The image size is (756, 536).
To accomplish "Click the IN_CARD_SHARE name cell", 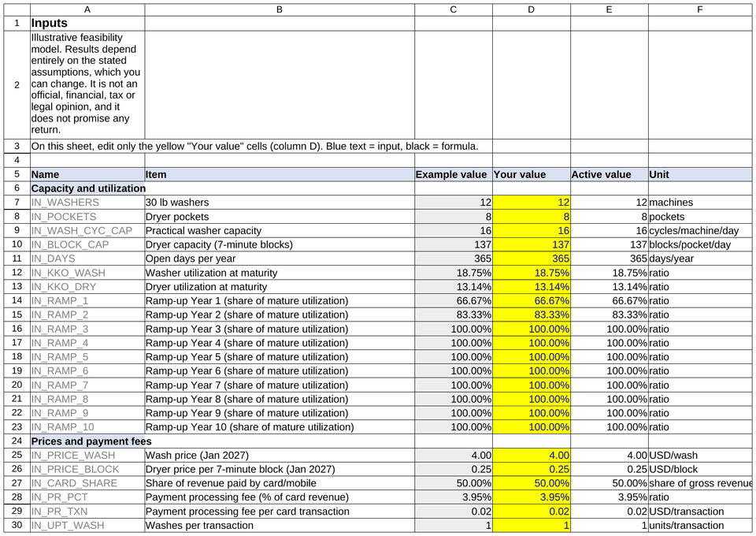I will pos(87,483).
